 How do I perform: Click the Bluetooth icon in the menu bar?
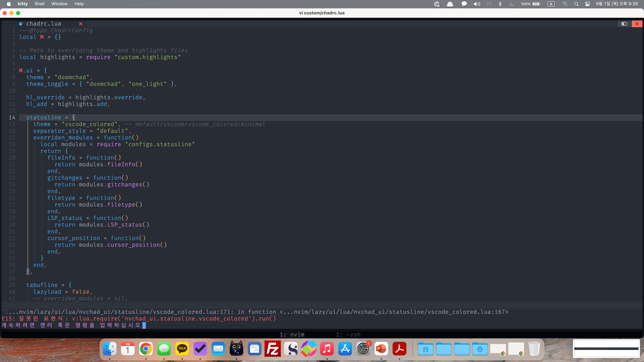pos(500,4)
